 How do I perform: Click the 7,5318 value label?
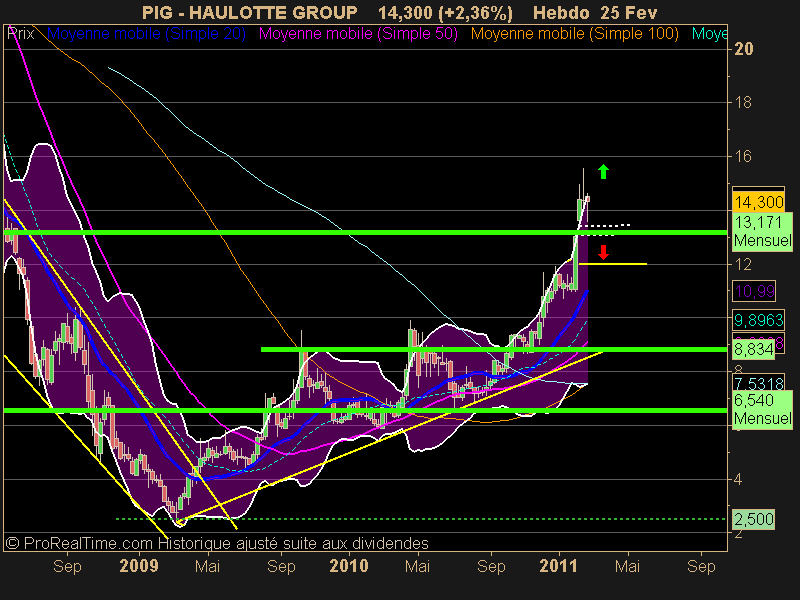(758, 383)
